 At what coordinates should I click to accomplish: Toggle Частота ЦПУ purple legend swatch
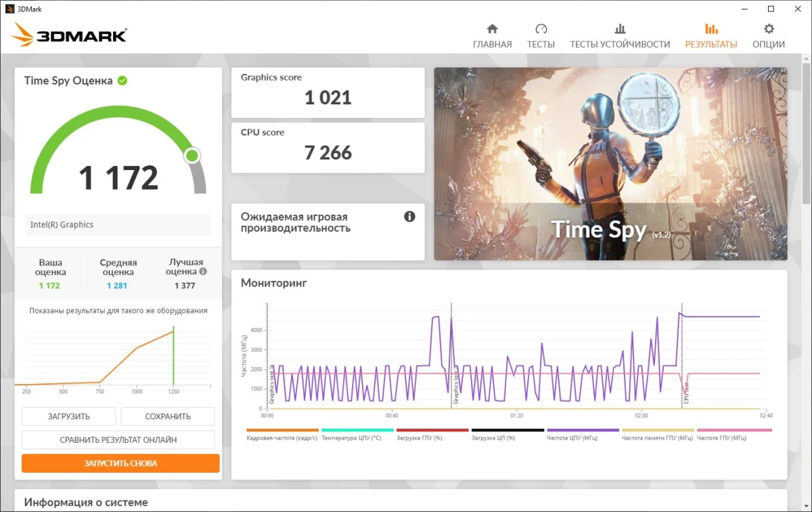583,430
